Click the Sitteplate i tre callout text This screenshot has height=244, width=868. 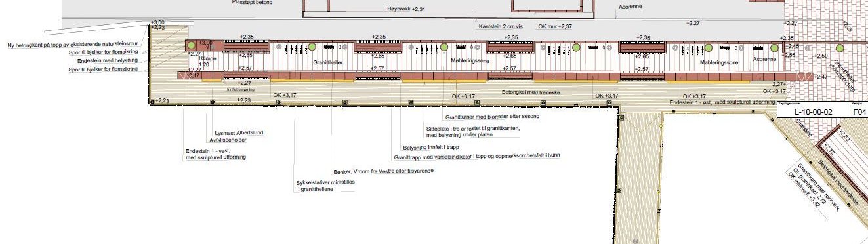coord(473,132)
